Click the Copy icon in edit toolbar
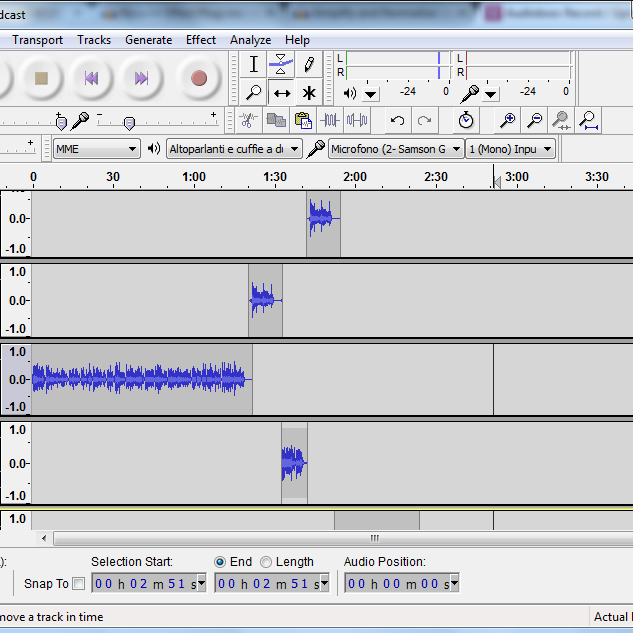 click(x=276, y=120)
